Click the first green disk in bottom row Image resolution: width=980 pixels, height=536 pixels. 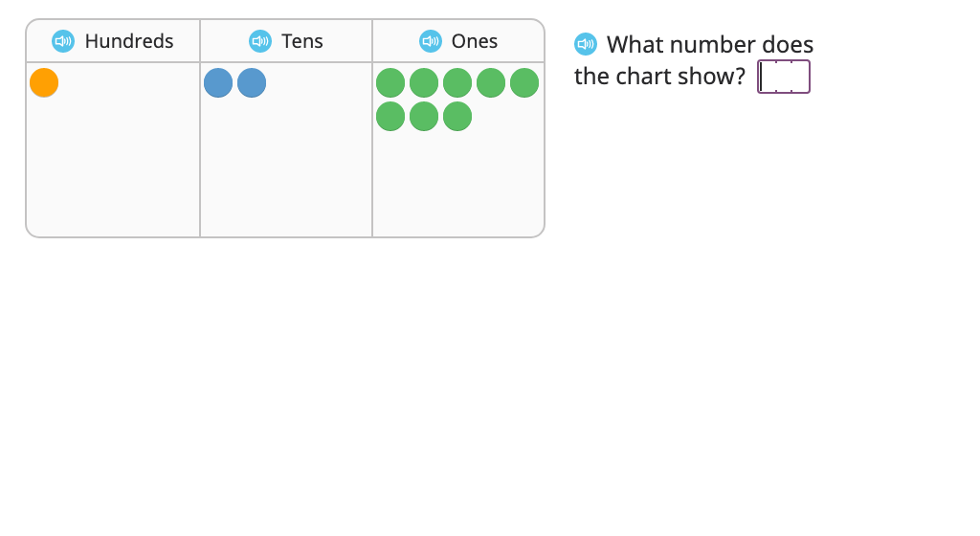point(390,117)
